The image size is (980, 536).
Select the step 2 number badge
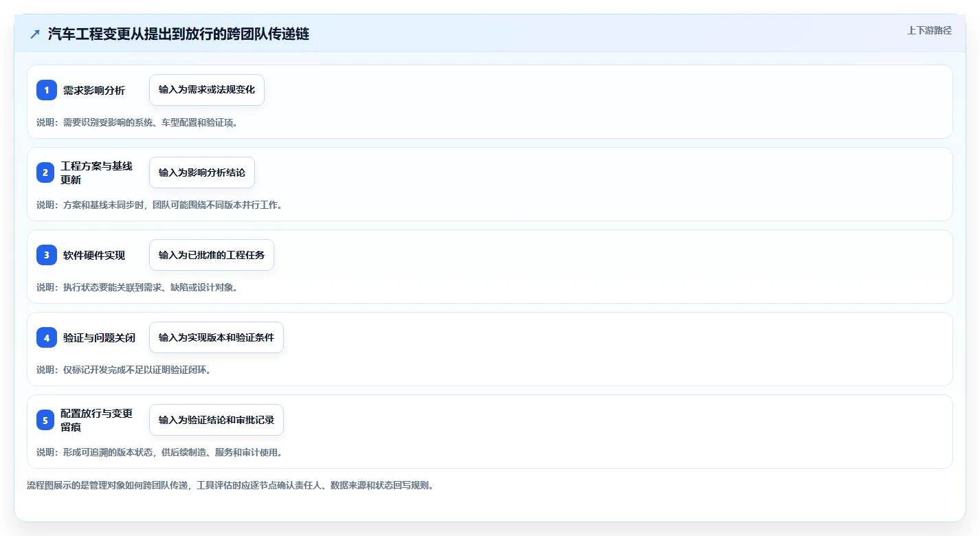tap(45, 172)
